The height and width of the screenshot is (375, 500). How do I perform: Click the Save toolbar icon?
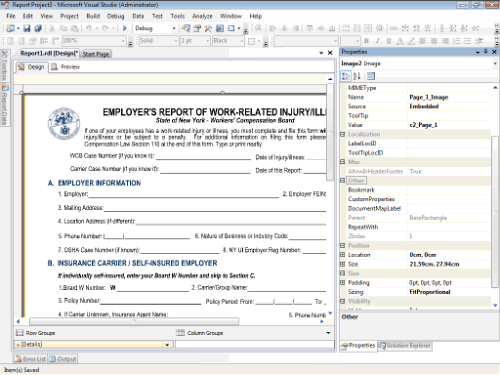(x=27, y=28)
